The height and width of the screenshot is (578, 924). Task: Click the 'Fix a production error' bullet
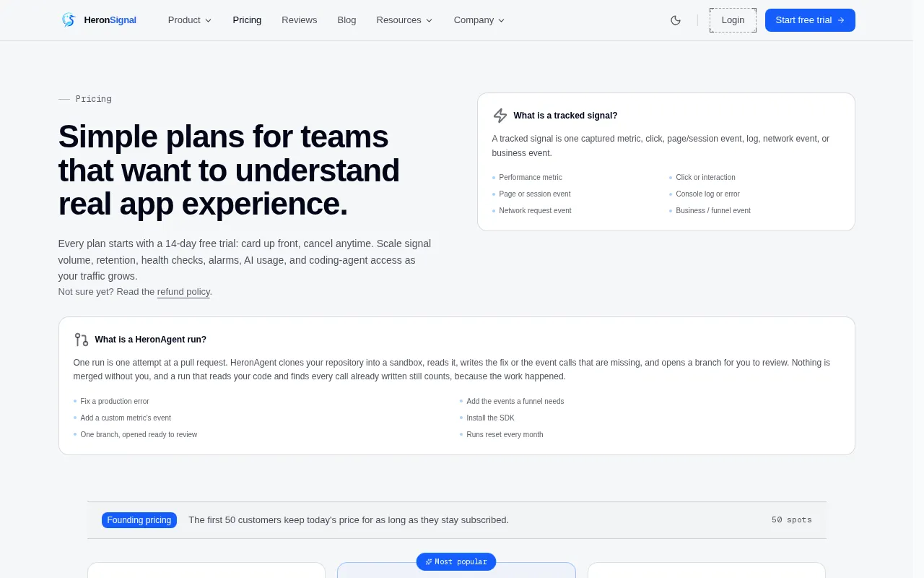click(x=115, y=402)
